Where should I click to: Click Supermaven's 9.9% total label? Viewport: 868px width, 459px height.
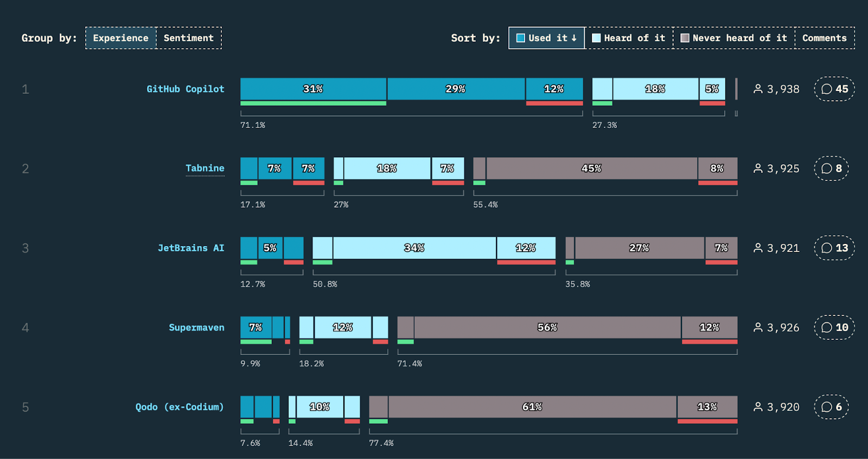click(251, 364)
